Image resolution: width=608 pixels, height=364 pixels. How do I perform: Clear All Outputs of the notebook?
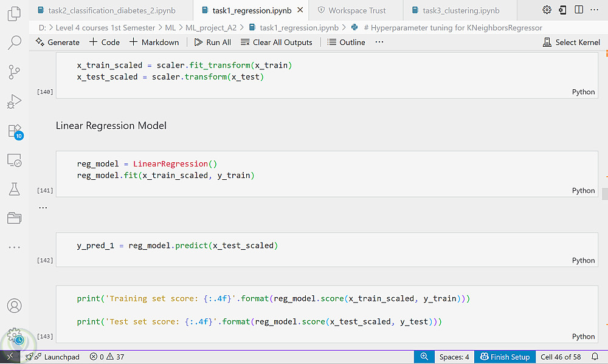[x=277, y=43]
